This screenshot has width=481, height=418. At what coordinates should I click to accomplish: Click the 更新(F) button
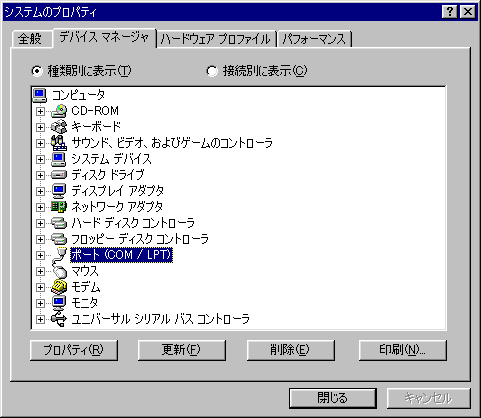pyautogui.click(x=182, y=350)
